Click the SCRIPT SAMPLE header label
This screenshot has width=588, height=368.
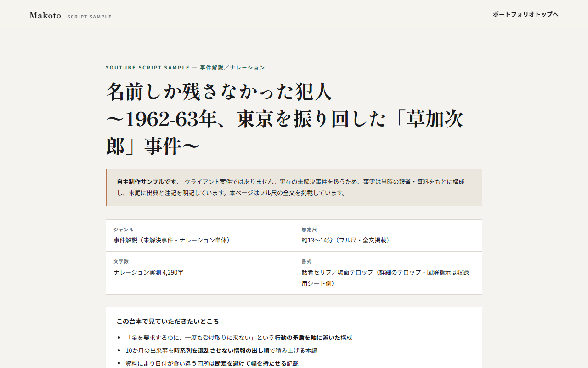tap(89, 17)
